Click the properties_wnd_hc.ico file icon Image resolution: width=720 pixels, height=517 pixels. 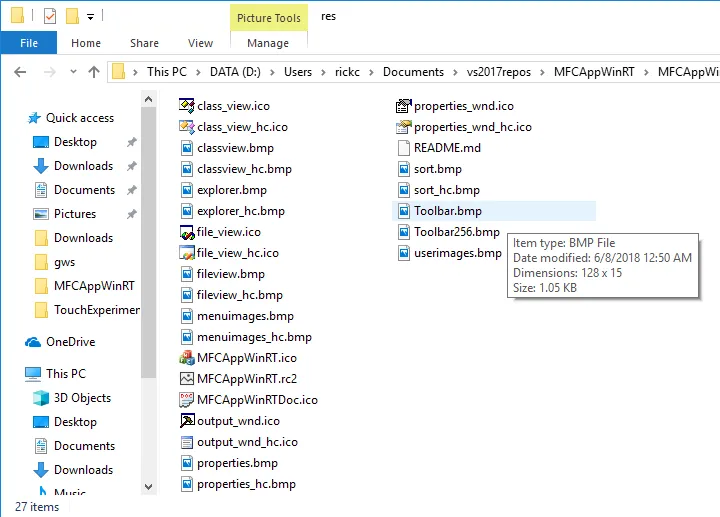[403, 127]
